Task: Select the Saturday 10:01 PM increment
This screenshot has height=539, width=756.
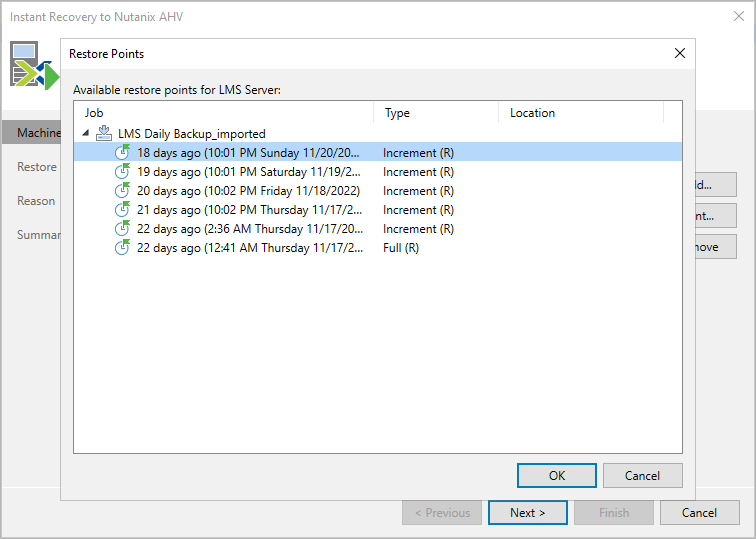Action: (250, 171)
